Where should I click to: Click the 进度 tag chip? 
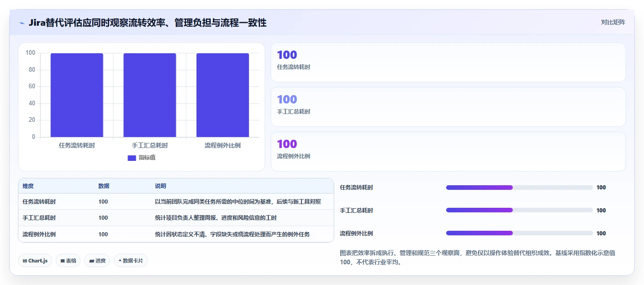click(x=97, y=261)
